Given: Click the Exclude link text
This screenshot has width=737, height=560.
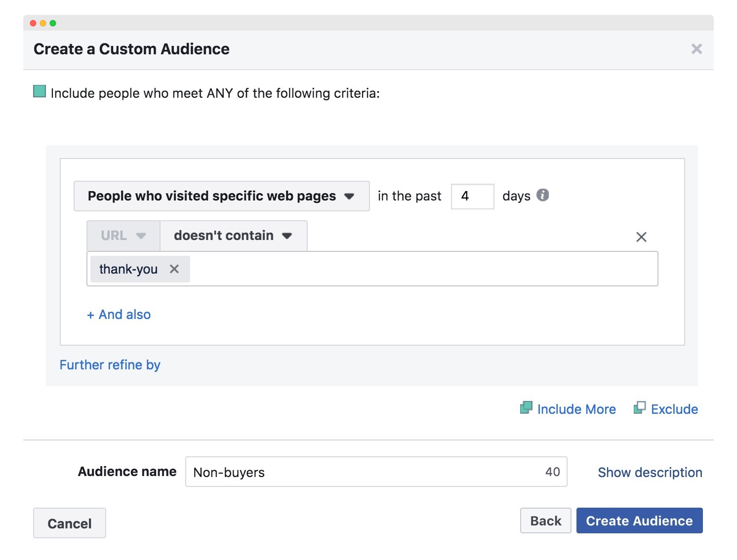Looking at the screenshot, I should click(674, 409).
